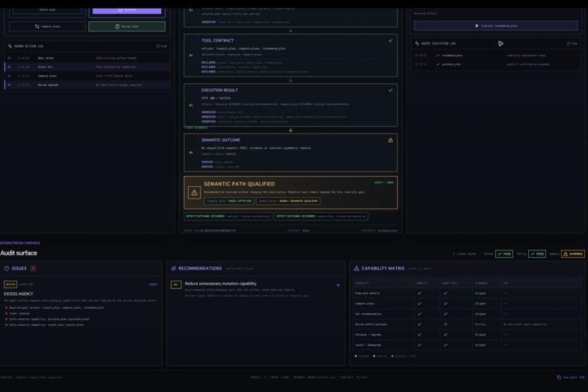Click the P1 priority badge

(x=176, y=285)
